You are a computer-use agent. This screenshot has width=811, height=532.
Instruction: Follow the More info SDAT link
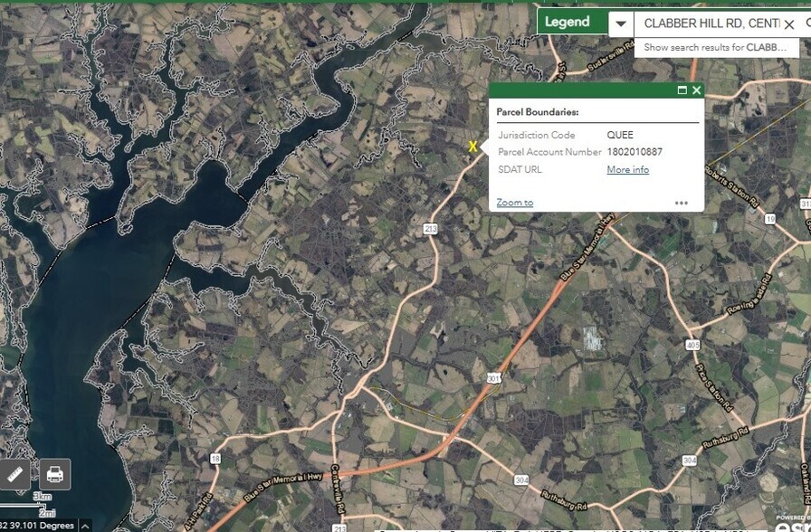pos(627,169)
